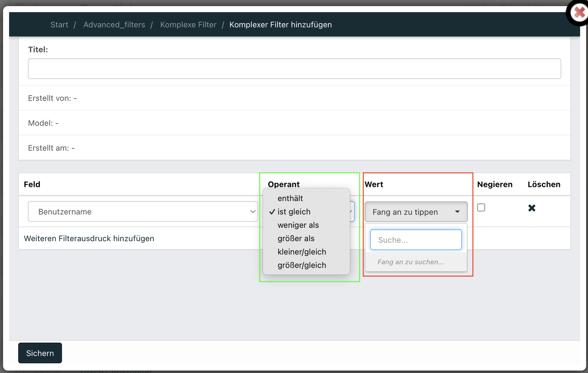Select the "ist gleich" operator
588x373 pixels.
pyautogui.click(x=294, y=212)
